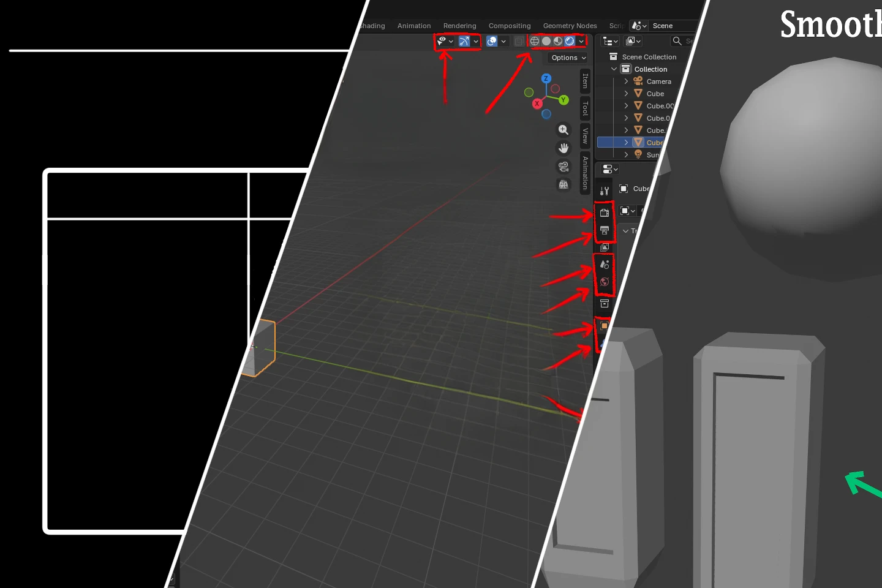
Task: Open the Item sidebar tab
Action: coord(585,80)
